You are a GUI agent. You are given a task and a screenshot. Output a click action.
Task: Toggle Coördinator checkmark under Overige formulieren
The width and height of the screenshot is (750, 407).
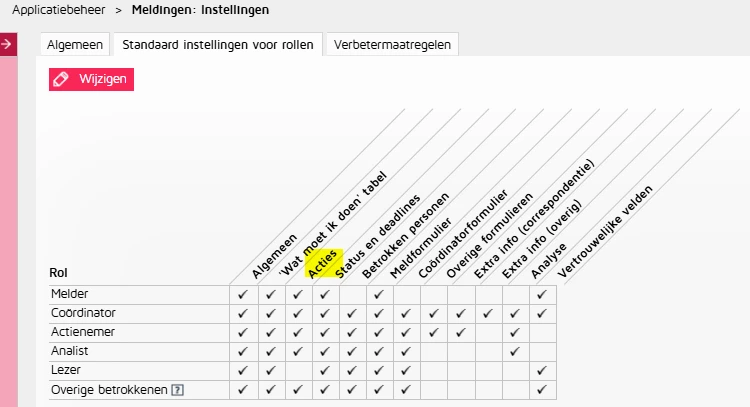pos(432,314)
